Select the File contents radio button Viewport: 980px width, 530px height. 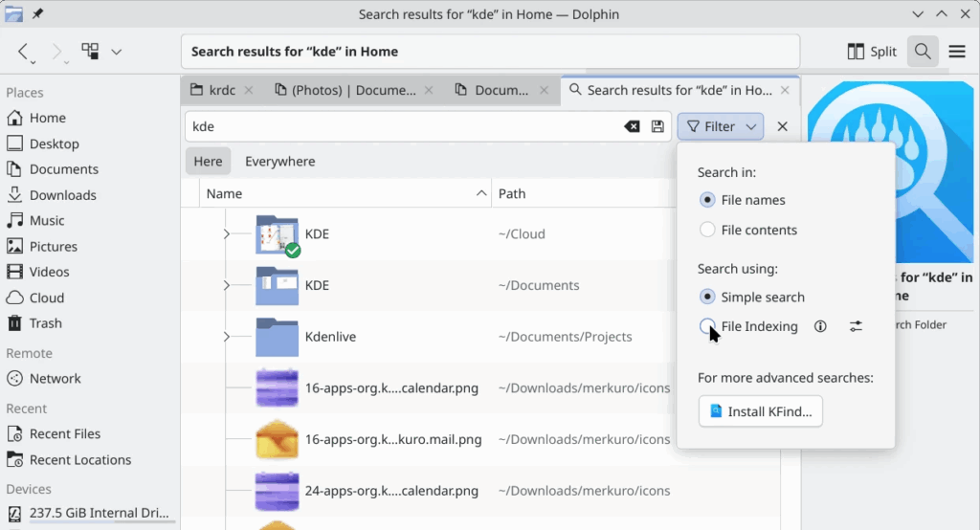(708, 230)
